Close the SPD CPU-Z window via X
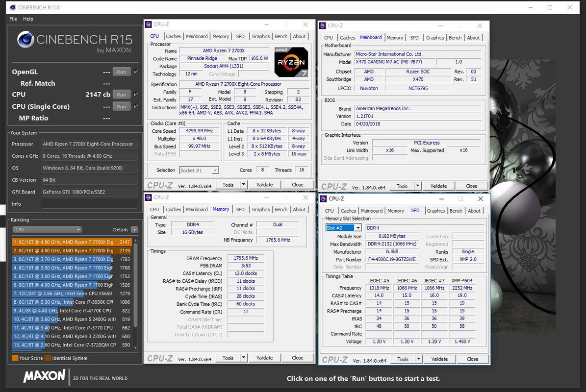Image resolution: width=586 pixels, height=392 pixels. pos(481,199)
